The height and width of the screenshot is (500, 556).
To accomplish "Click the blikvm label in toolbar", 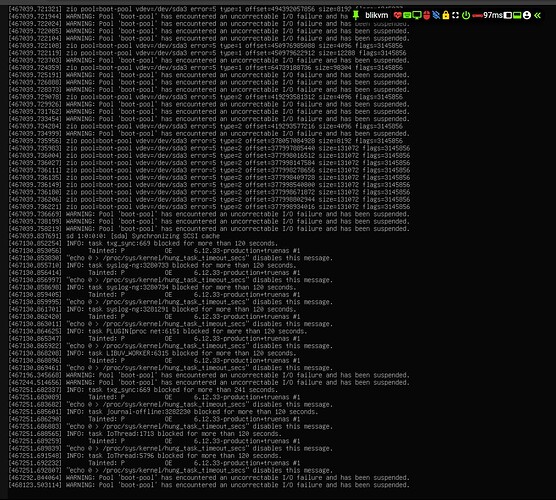I will [377, 15].
